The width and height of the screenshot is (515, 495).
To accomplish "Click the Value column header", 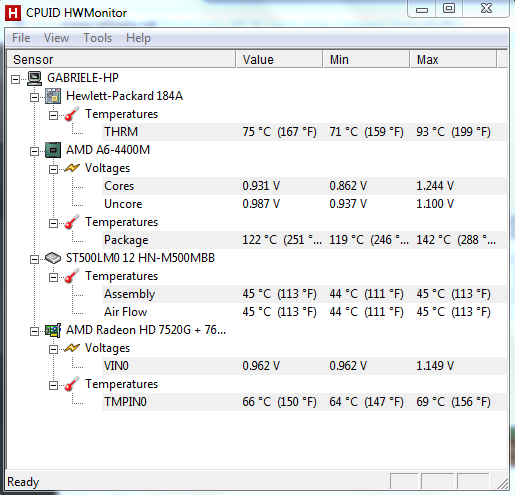I will point(279,59).
